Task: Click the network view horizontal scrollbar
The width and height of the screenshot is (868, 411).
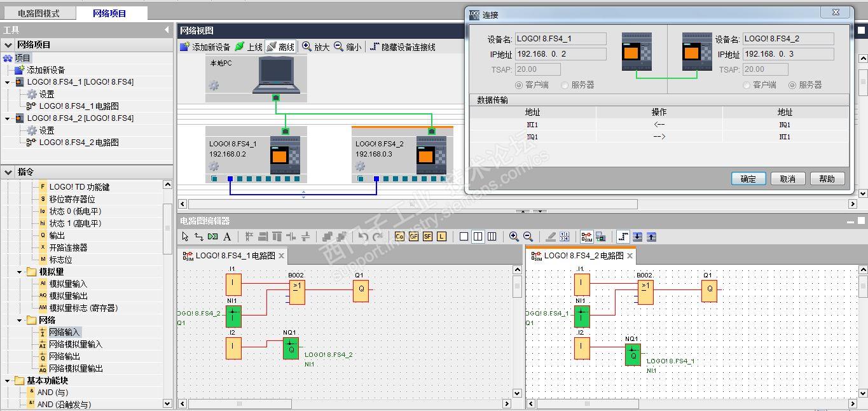Action: point(412,204)
